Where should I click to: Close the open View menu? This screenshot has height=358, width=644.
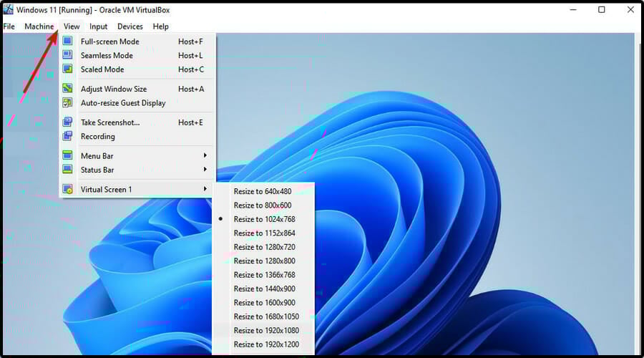(x=72, y=26)
